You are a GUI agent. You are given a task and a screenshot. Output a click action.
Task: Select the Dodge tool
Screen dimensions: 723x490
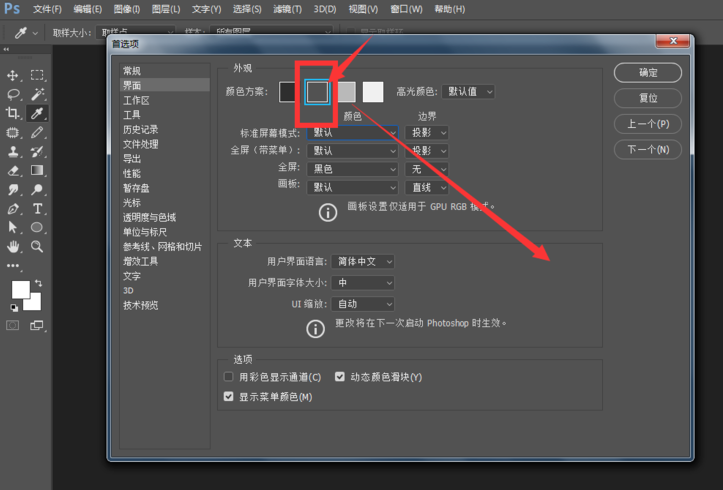pos(37,189)
